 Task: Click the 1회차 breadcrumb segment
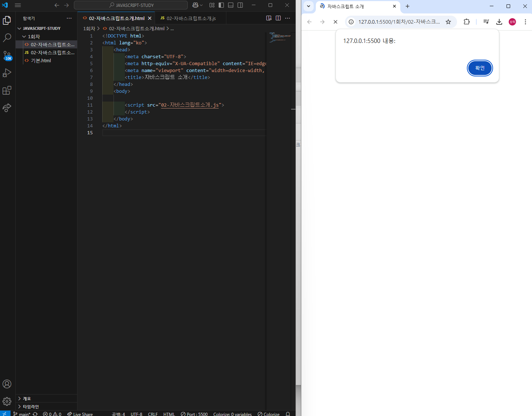(x=89, y=28)
